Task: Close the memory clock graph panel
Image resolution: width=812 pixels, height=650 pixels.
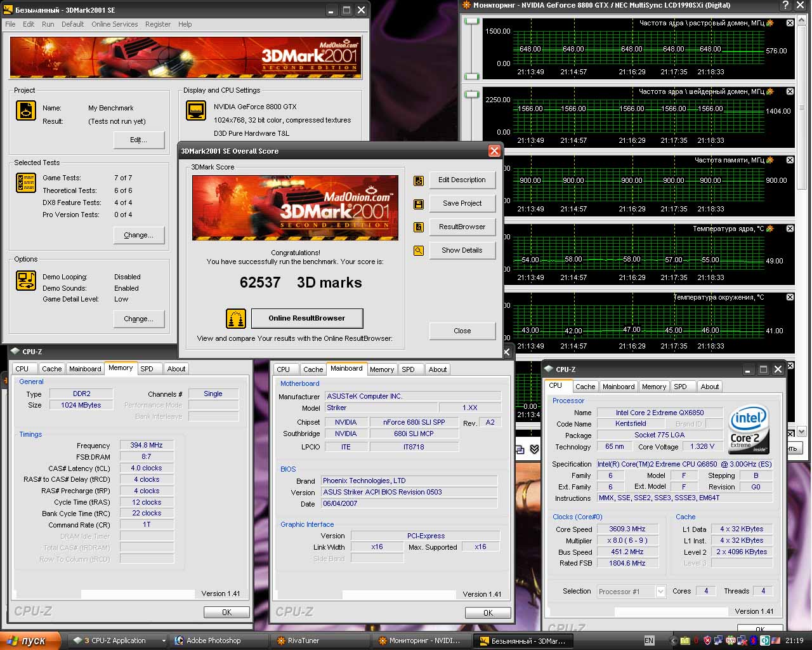Action: (790, 160)
